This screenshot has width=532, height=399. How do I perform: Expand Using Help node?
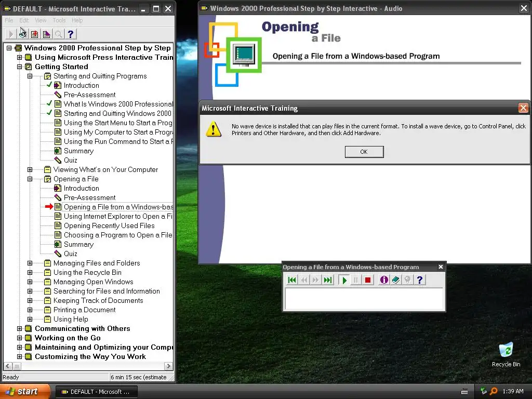(30, 319)
